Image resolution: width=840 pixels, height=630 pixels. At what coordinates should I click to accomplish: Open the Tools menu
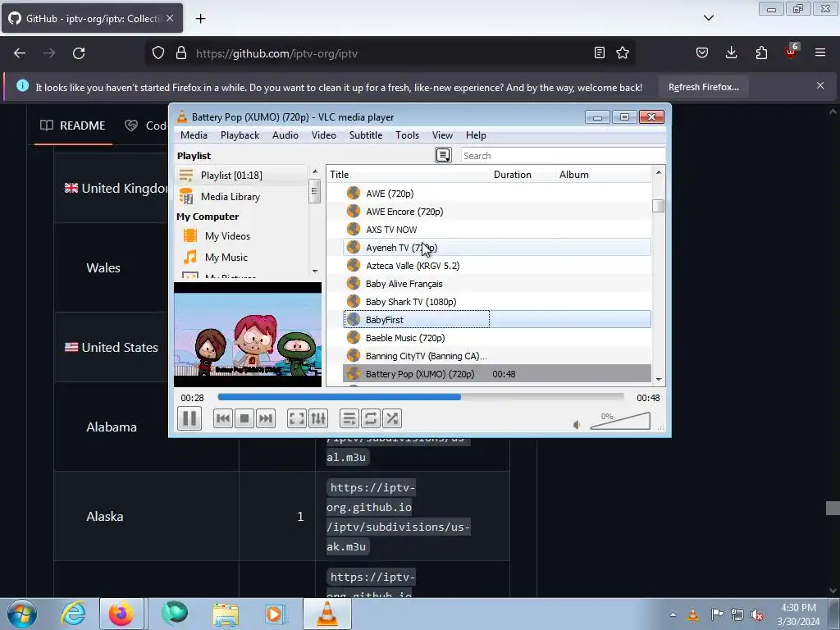pyautogui.click(x=407, y=135)
